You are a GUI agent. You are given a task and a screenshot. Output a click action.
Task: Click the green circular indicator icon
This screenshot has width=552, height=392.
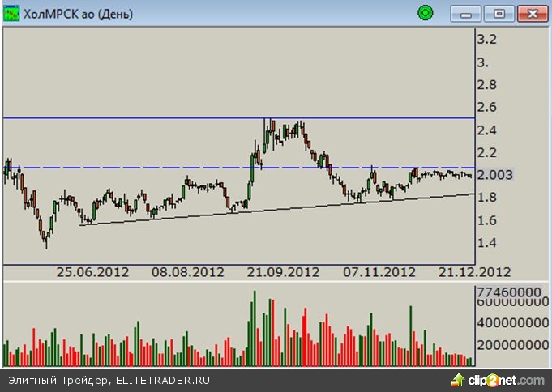coord(426,13)
